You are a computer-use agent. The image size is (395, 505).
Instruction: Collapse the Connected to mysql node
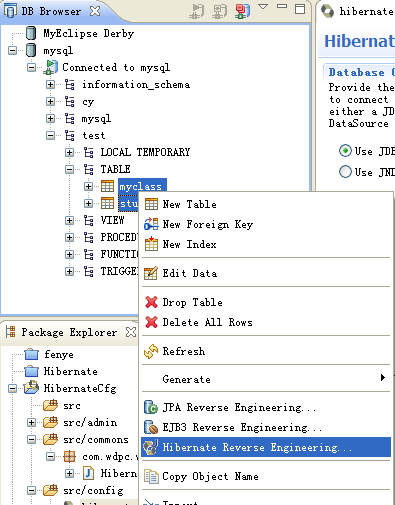[x=31, y=68]
